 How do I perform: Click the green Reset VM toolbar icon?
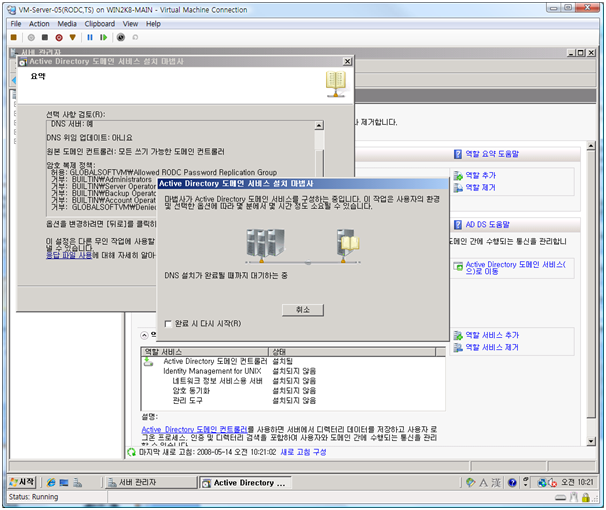[x=104, y=37]
